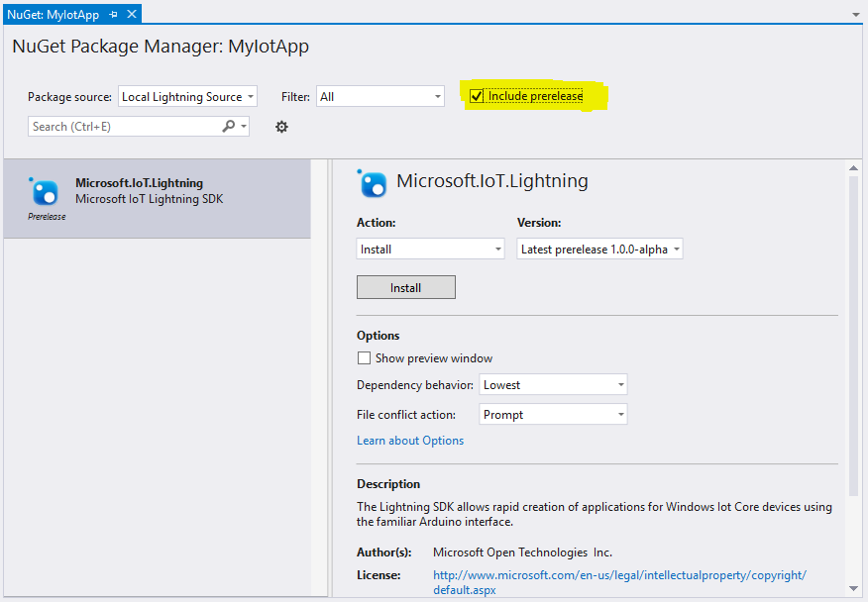Open the Dependency behavior dropdown
The width and height of the screenshot is (868, 602).
(x=553, y=384)
